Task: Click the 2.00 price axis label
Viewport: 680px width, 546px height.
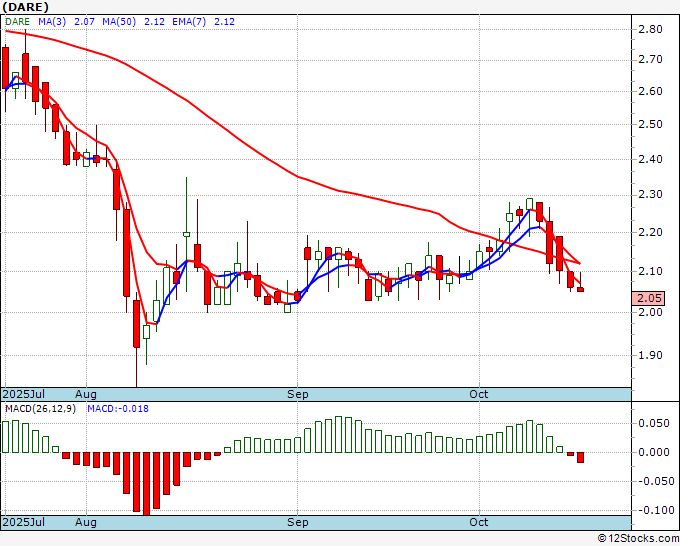Action: [650, 312]
